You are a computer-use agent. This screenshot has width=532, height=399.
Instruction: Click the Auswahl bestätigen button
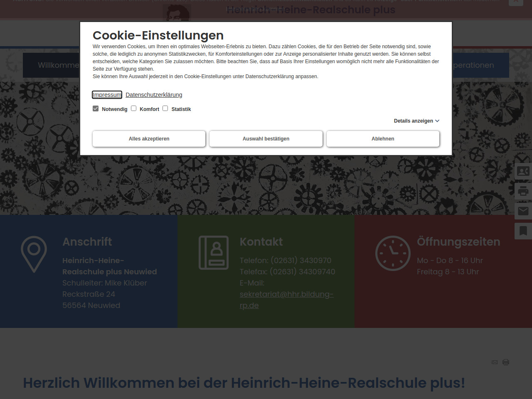coord(266,139)
